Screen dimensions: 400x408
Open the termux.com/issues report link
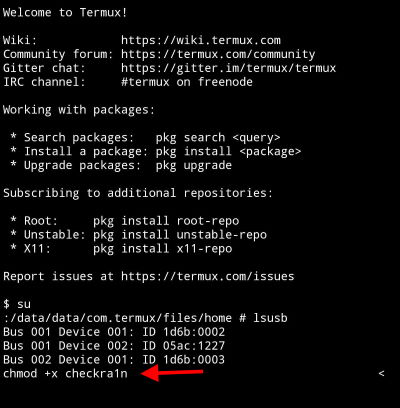click(208, 276)
